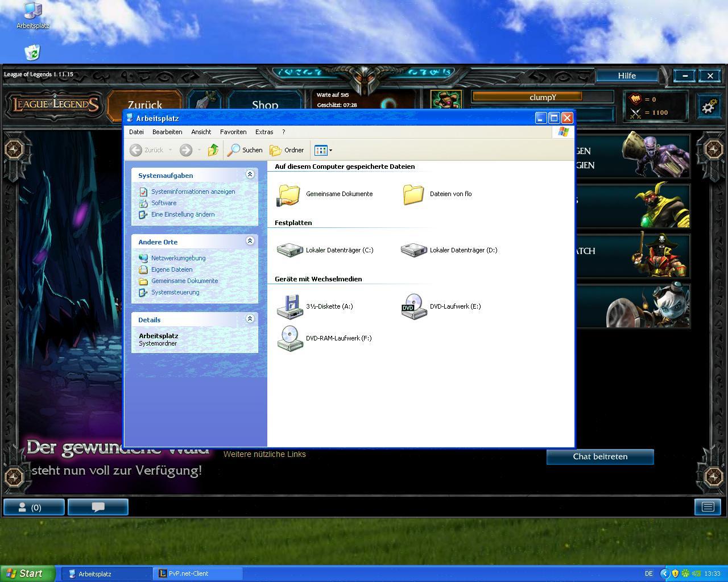This screenshot has height=582, width=728.
Task: Click the League of Legends logo
Action: 55,105
